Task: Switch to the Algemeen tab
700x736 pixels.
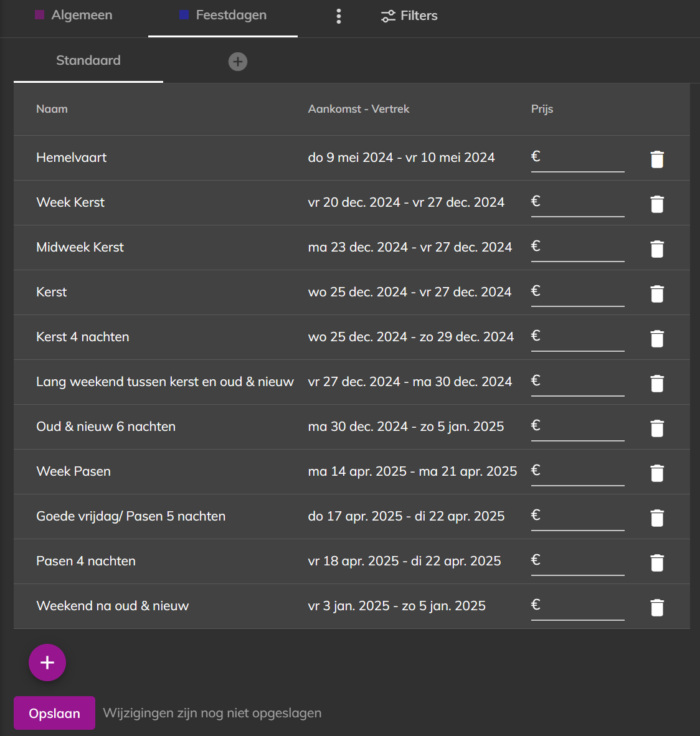Action: [74, 15]
